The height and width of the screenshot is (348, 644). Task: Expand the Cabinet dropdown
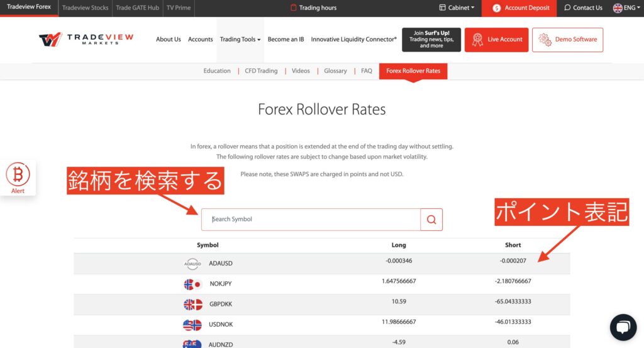(x=457, y=8)
